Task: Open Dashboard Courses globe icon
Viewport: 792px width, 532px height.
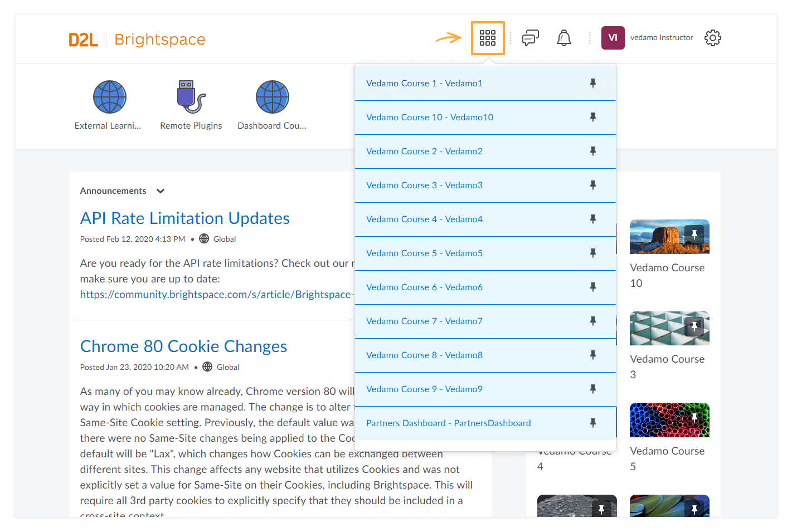Action: pos(272,97)
